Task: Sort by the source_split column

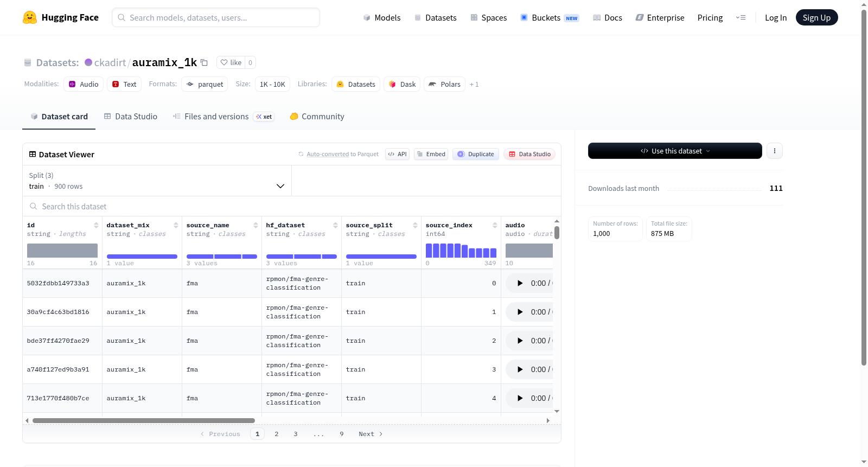Action: pyautogui.click(x=415, y=225)
